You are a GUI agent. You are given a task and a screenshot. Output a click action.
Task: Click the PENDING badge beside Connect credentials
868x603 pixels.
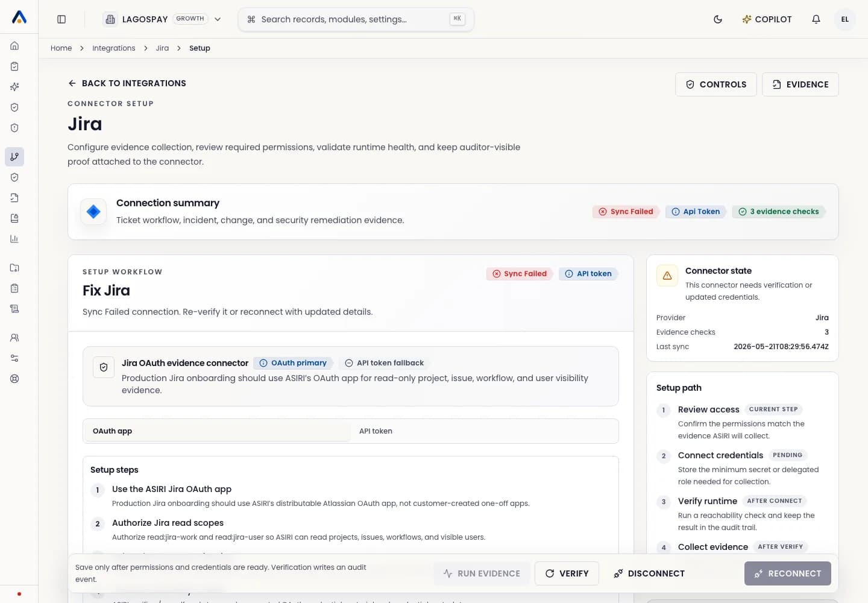coord(788,455)
